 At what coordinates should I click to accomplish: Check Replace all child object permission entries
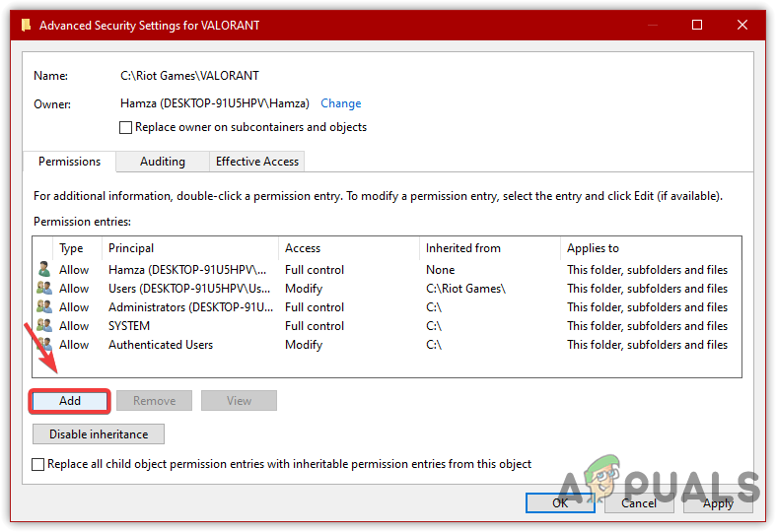(x=37, y=464)
